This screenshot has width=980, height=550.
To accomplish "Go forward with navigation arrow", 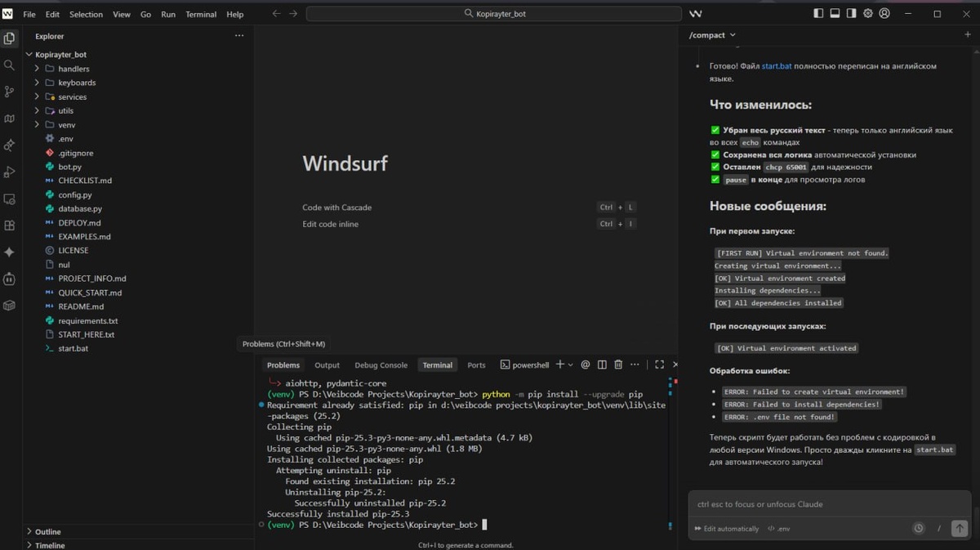I will (x=293, y=14).
